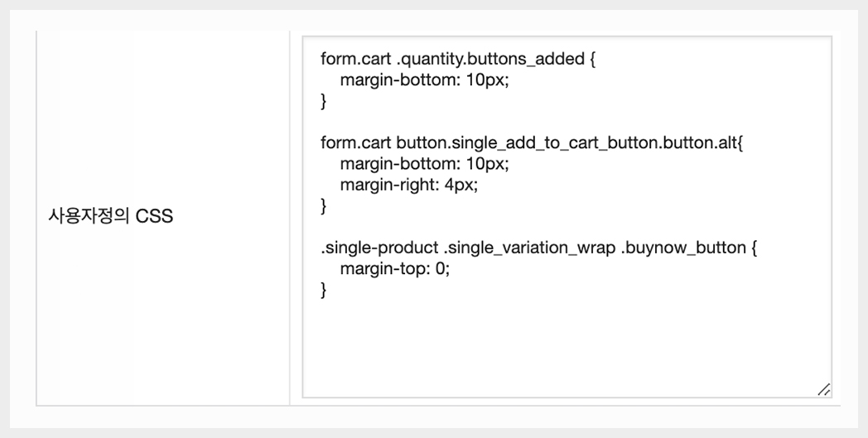Click the blank line above '.single-product' rule
868x438 pixels.
tap(497, 227)
